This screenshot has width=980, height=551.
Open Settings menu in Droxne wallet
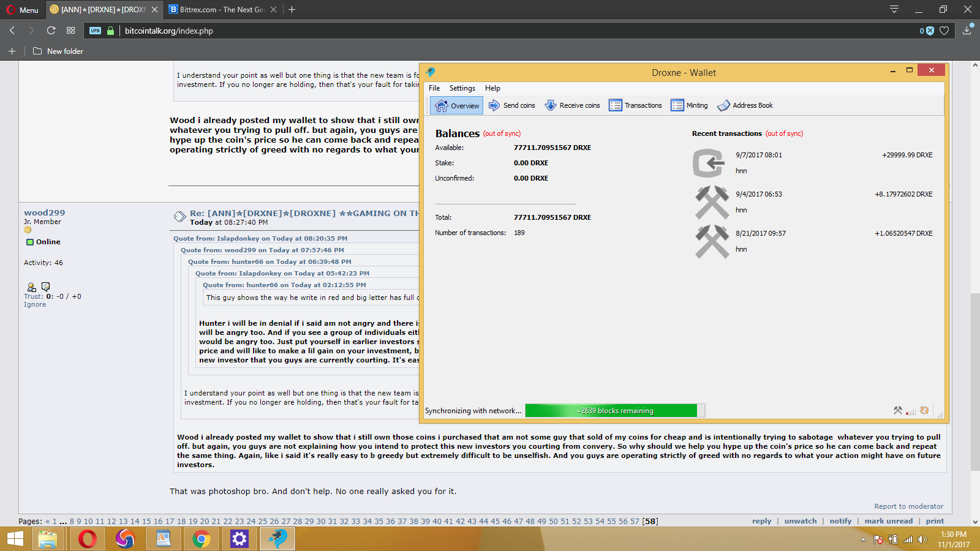[462, 88]
